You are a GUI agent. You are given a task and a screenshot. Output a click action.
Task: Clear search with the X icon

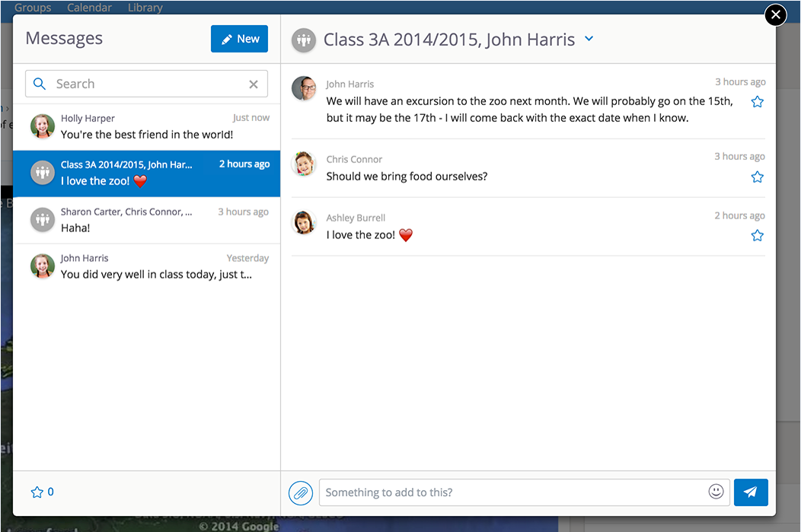254,84
